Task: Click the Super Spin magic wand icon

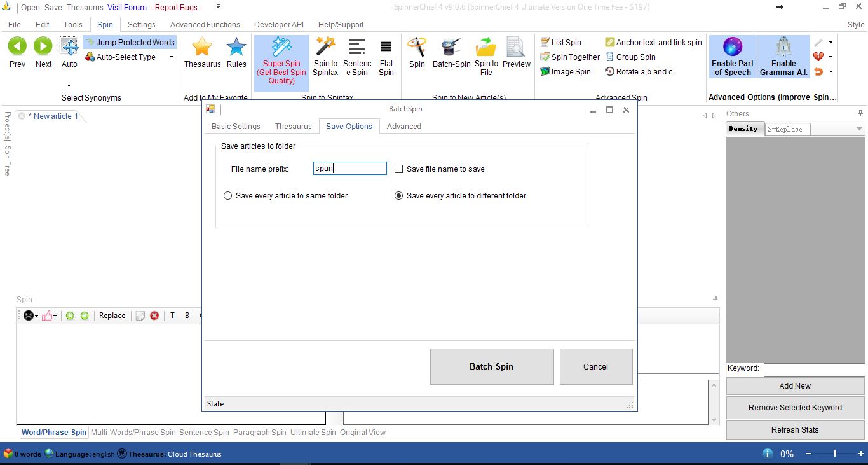Action: pyautogui.click(x=281, y=48)
